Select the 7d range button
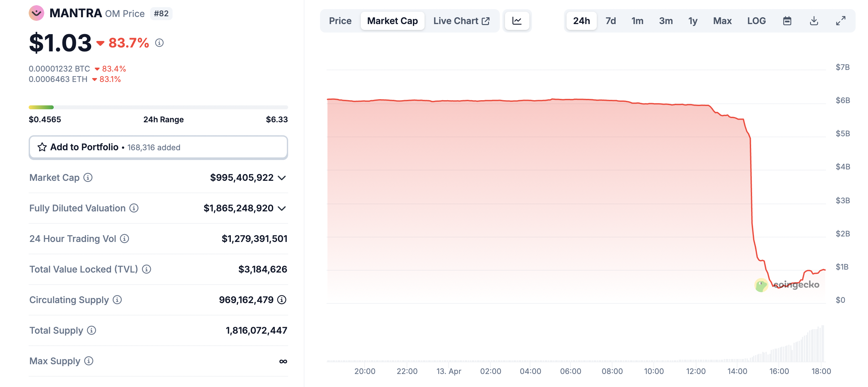Screen dimensions: 868x387 click(610, 20)
